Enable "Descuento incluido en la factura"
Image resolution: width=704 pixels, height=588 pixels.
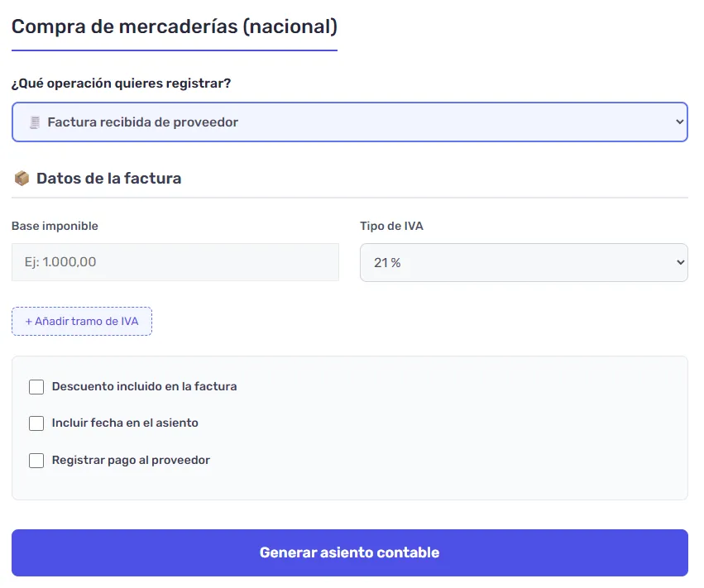point(36,386)
